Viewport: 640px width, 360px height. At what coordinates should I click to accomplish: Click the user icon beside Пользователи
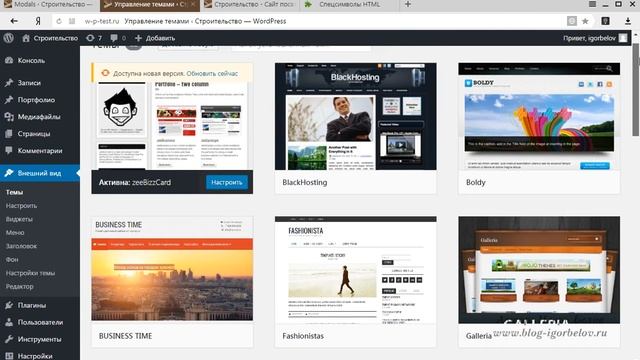tap(9, 322)
